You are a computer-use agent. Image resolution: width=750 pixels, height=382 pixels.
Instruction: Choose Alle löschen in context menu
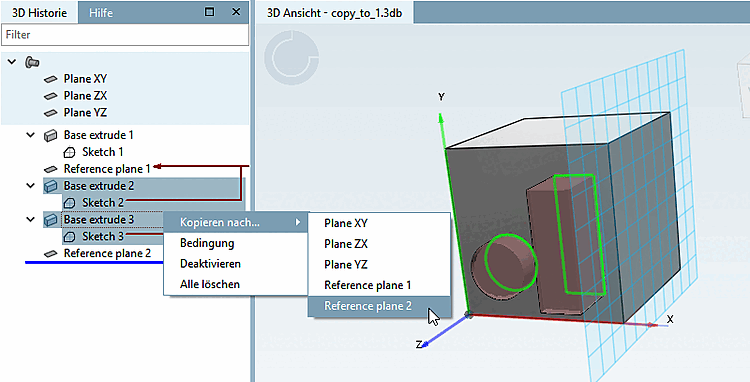tap(235, 284)
